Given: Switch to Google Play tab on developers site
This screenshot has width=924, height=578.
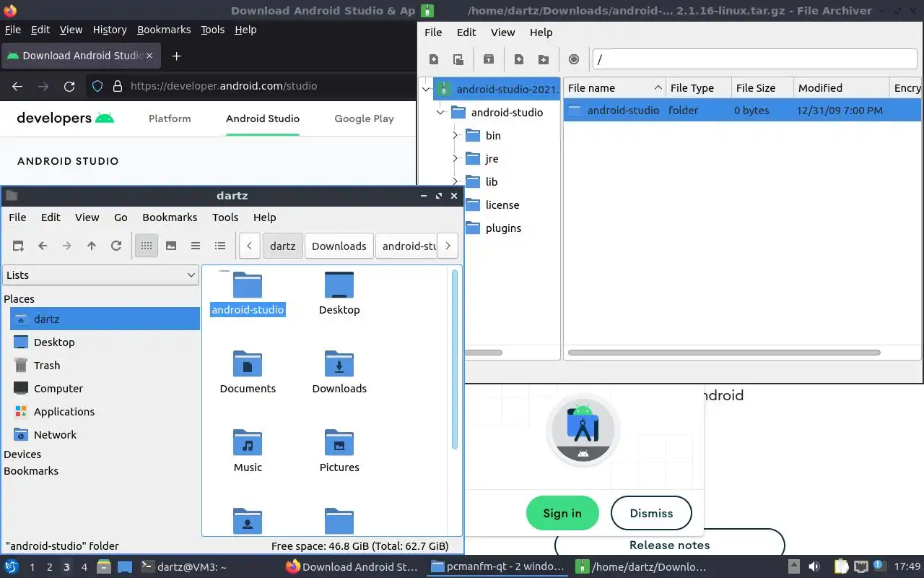Looking at the screenshot, I should click(364, 118).
